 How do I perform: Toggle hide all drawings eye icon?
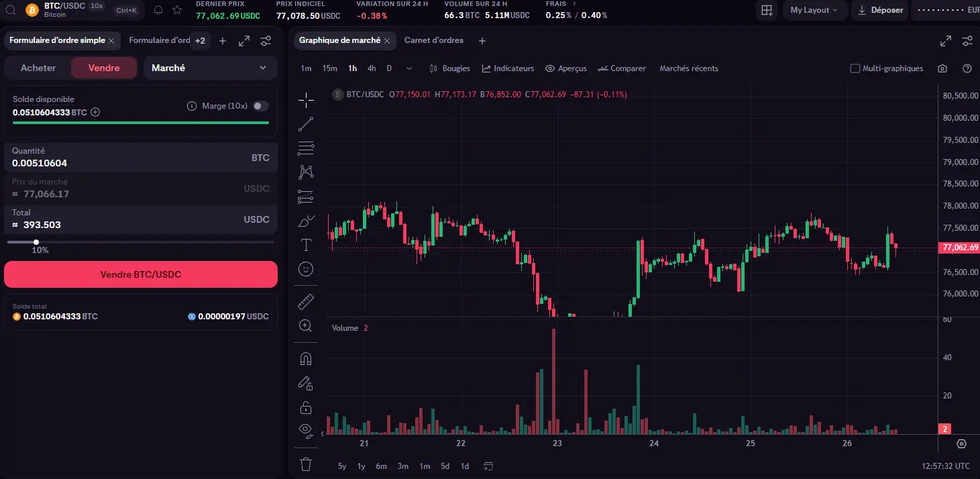coord(306,430)
